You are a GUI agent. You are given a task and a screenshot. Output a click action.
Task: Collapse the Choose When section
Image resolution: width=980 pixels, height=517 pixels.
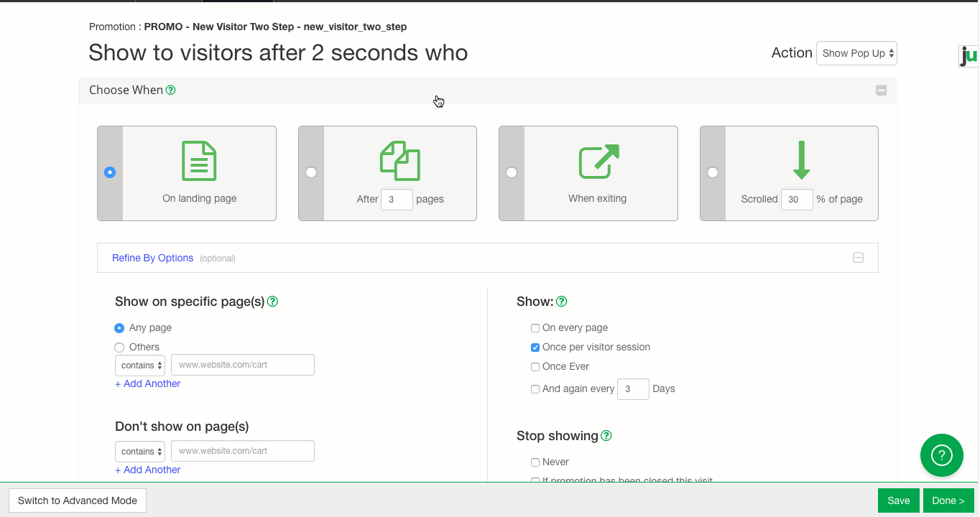pyautogui.click(x=881, y=90)
